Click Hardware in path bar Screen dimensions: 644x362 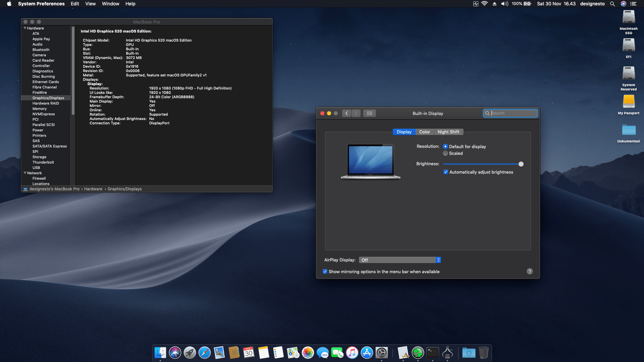pyautogui.click(x=93, y=189)
